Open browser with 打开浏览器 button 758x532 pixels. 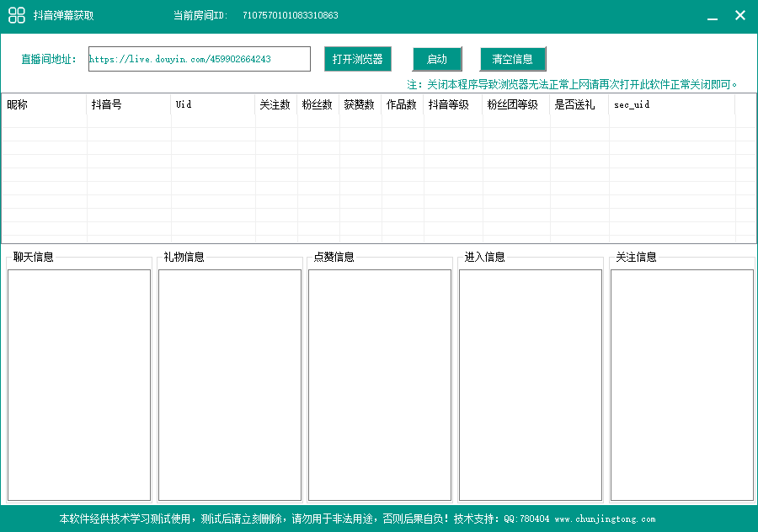tap(357, 59)
